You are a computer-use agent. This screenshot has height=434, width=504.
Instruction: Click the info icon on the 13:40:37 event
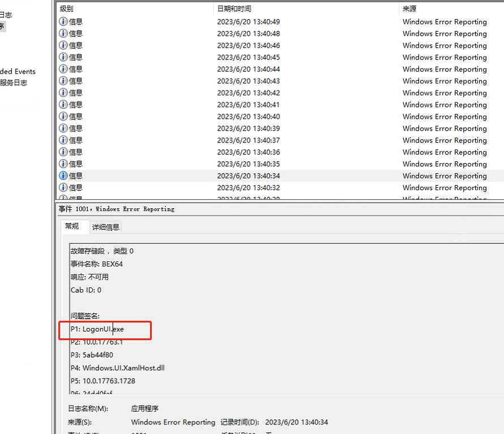click(62, 140)
